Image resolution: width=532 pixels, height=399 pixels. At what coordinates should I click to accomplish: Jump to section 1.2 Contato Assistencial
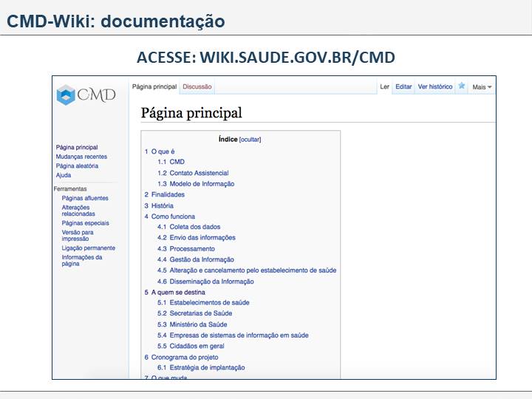click(x=193, y=173)
